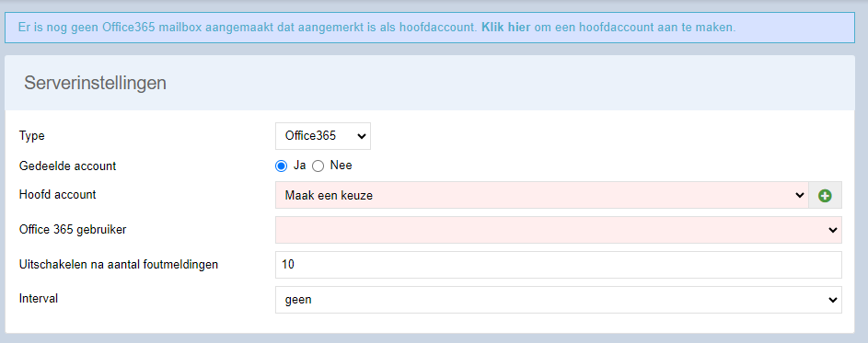Click the Serverinstellingen panel heading
Viewport: 868px width, 343px height.
(x=95, y=84)
